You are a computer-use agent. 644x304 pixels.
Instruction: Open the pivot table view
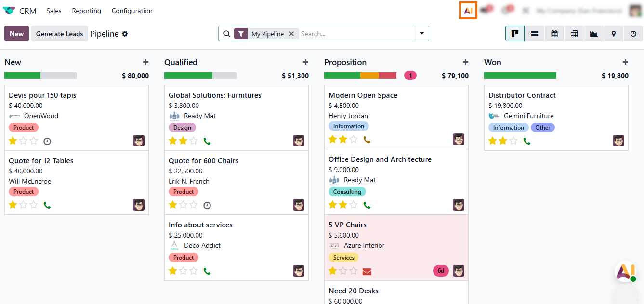(574, 34)
